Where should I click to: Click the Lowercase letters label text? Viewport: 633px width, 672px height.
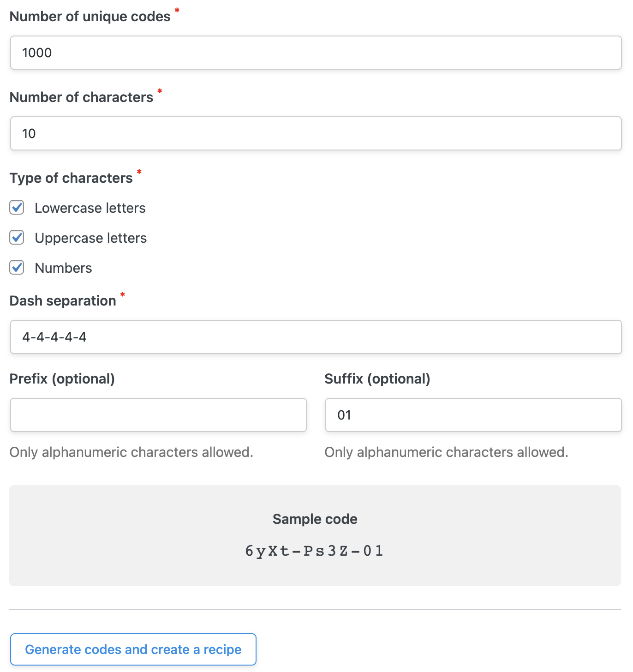tap(90, 208)
